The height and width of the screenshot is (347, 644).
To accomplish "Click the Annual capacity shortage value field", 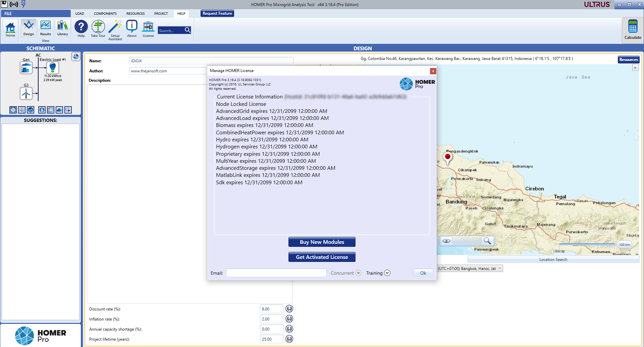I will pyautogui.click(x=271, y=329).
